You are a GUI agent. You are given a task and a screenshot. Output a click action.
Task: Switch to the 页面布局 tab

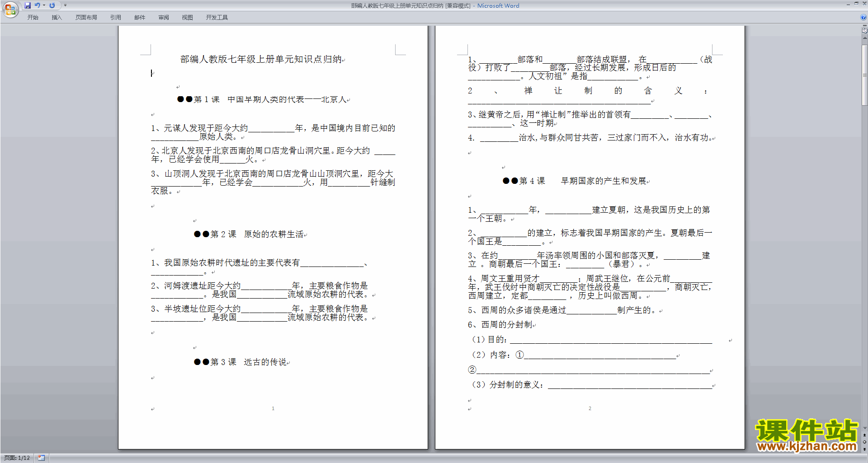point(86,18)
